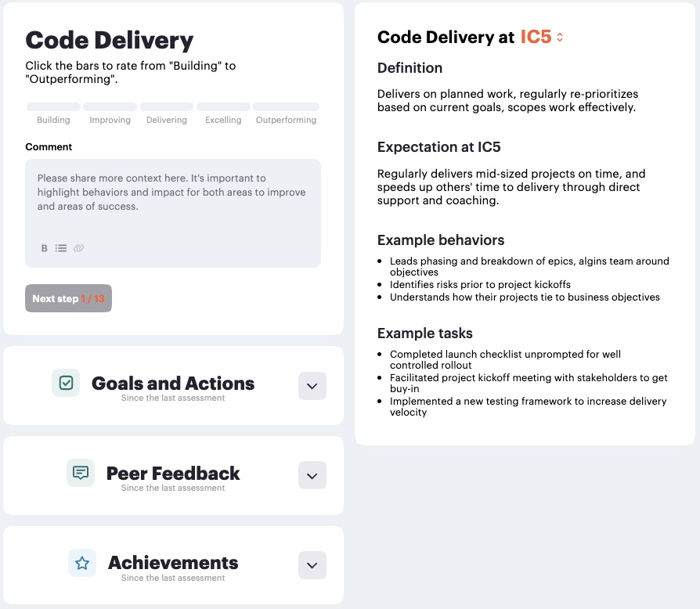The image size is (700, 609).
Task: Expand the Goals and Actions section
Action: point(312,386)
